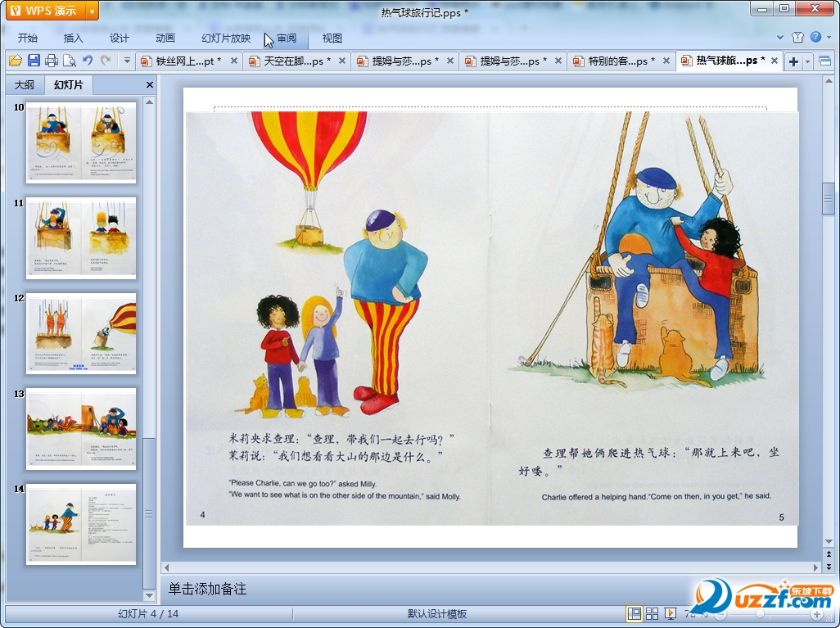This screenshot has width=840, height=628.
Task: Close the 铁丝网上...pt document tab
Action: point(234,61)
